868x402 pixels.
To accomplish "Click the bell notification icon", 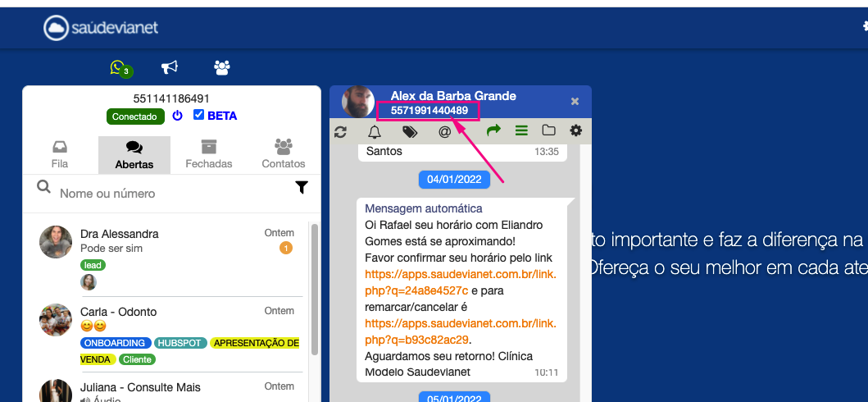I will (x=375, y=131).
